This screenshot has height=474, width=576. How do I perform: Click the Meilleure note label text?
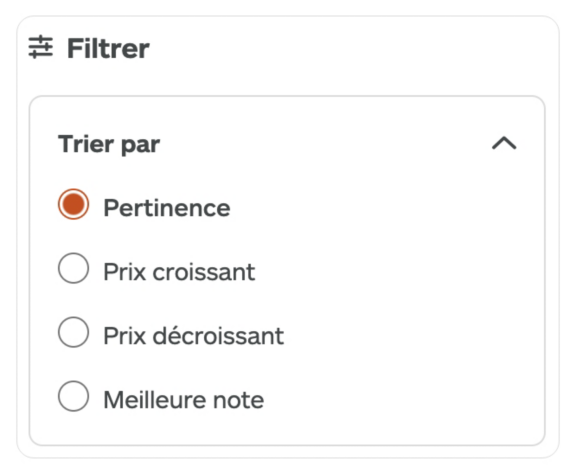click(184, 400)
